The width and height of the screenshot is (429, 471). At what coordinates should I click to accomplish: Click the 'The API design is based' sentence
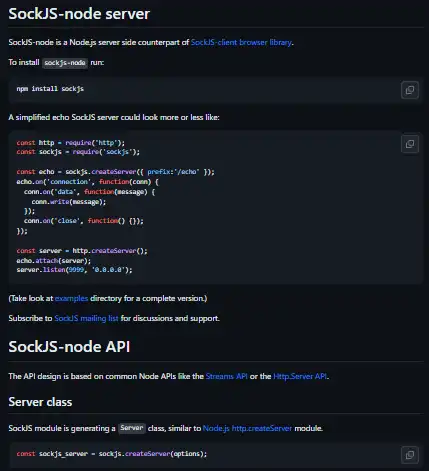coord(169,376)
